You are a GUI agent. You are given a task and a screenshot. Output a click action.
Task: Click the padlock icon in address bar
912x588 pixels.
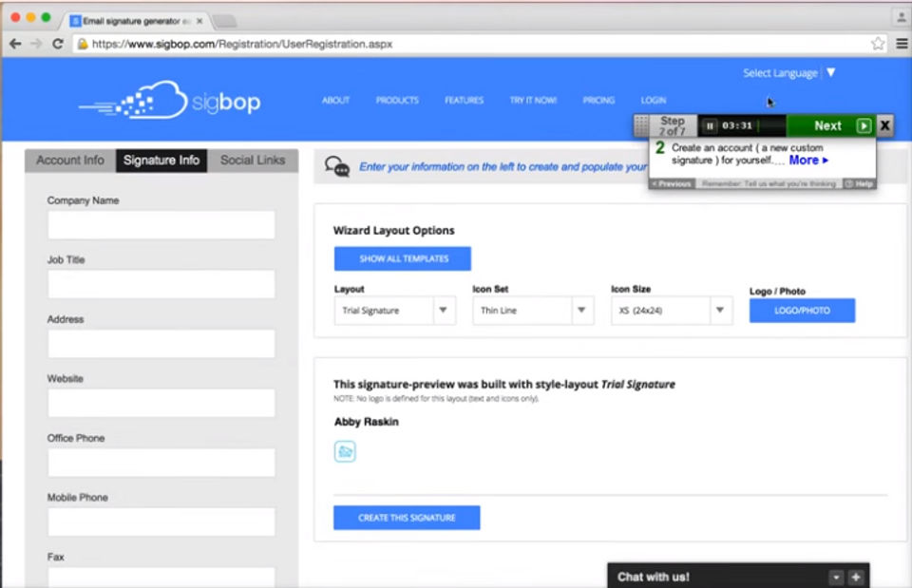(83, 44)
